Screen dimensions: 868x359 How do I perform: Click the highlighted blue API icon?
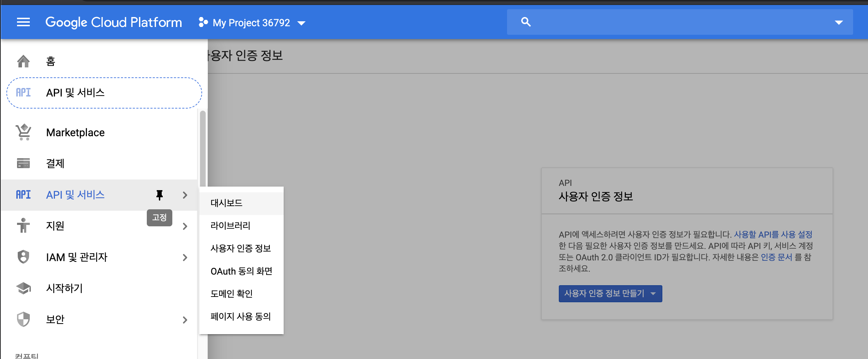[x=23, y=195]
